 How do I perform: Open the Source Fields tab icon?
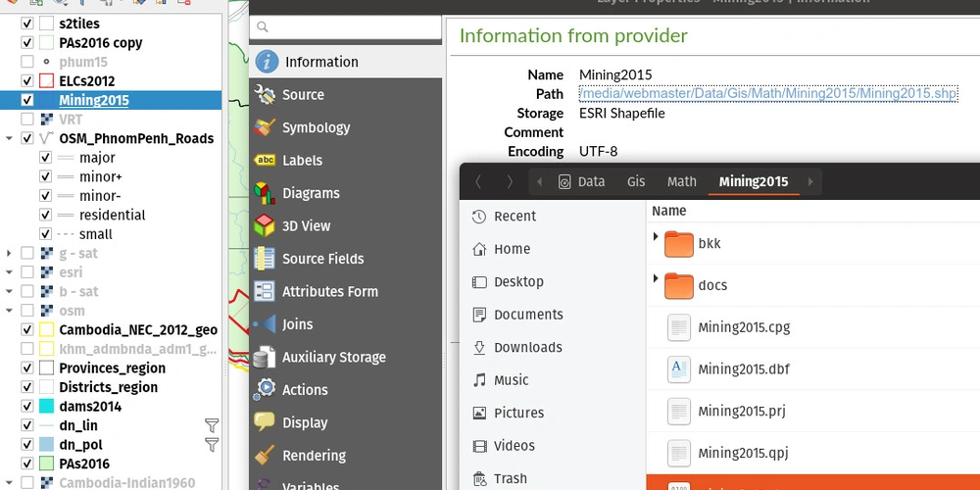point(265,258)
